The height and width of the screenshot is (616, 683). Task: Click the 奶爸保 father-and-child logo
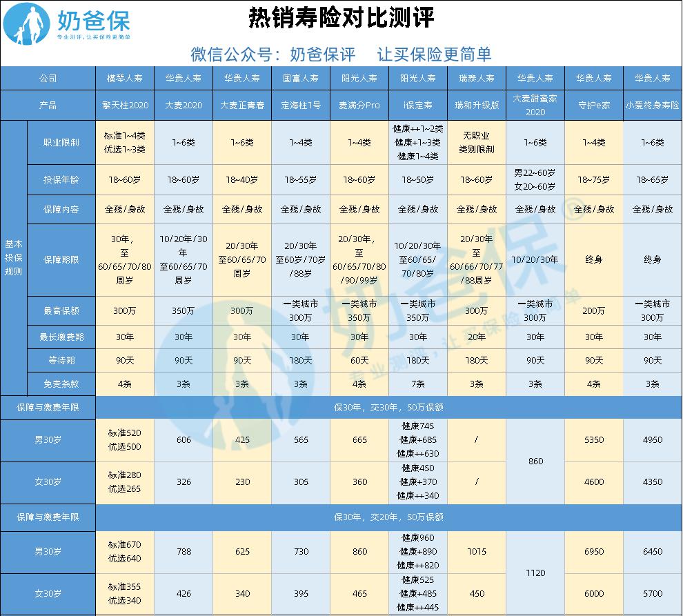[x=26, y=24]
